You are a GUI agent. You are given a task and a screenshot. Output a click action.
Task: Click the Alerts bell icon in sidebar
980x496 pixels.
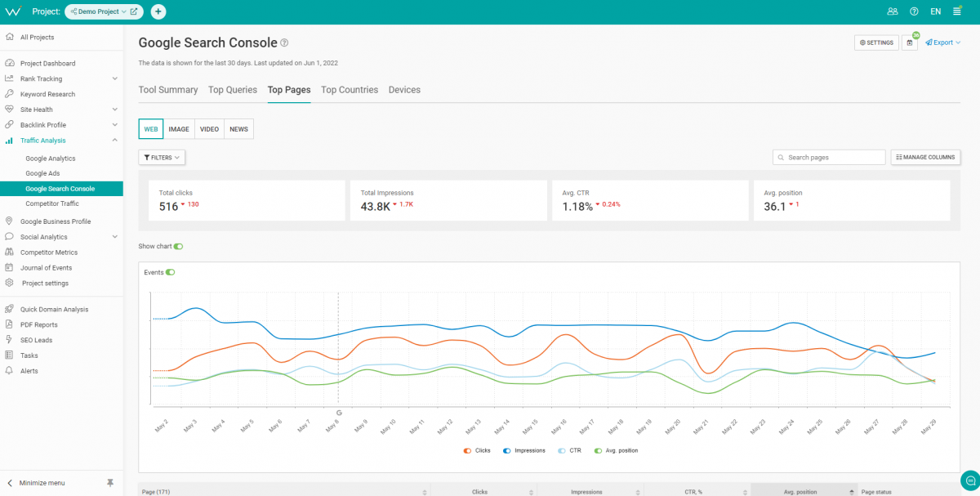(10, 370)
